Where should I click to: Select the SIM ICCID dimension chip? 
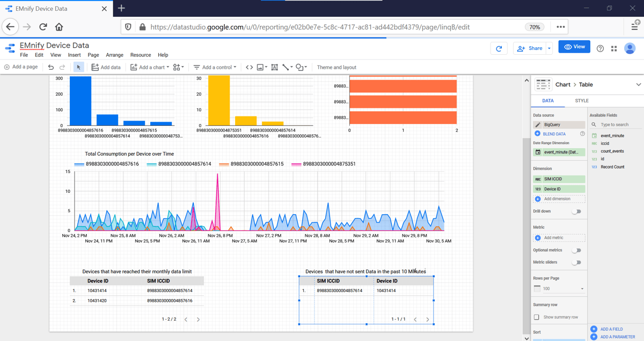pos(559,179)
